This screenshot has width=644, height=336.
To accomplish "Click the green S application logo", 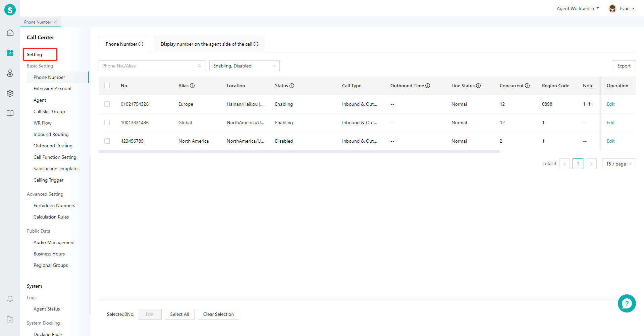I will pyautogui.click(x=10, y=10).
